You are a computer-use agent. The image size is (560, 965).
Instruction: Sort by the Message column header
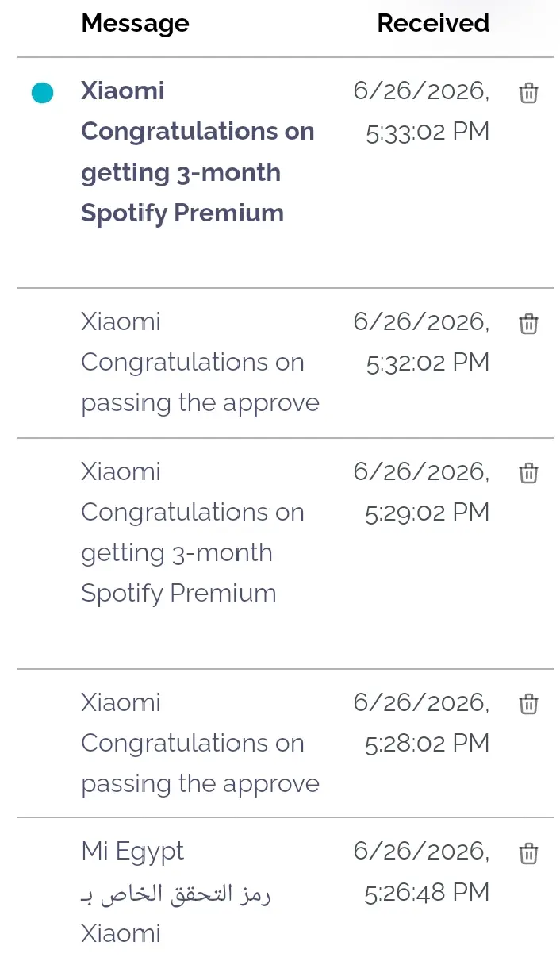pos(135,24)
